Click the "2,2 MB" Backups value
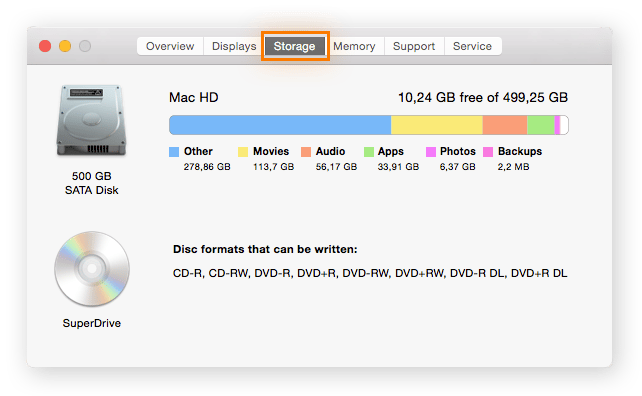The image size is (642, 396). point(513,167)
